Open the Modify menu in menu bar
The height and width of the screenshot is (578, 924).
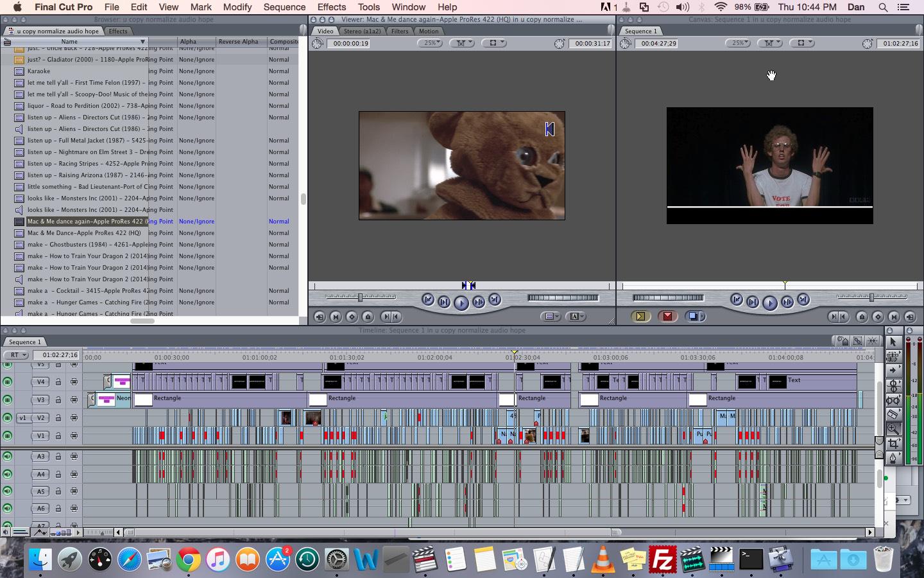(x=237, y=7)
